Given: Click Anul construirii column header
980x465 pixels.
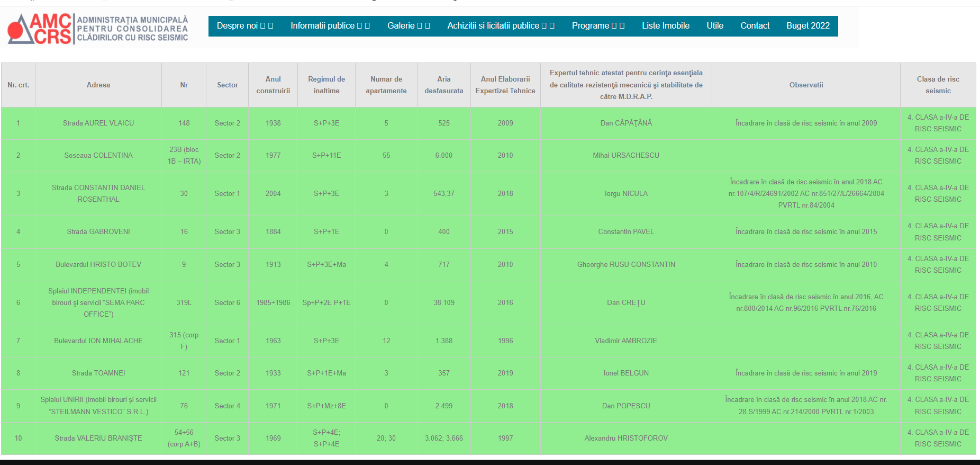Looking at the screenshot, I should point(273,85).
